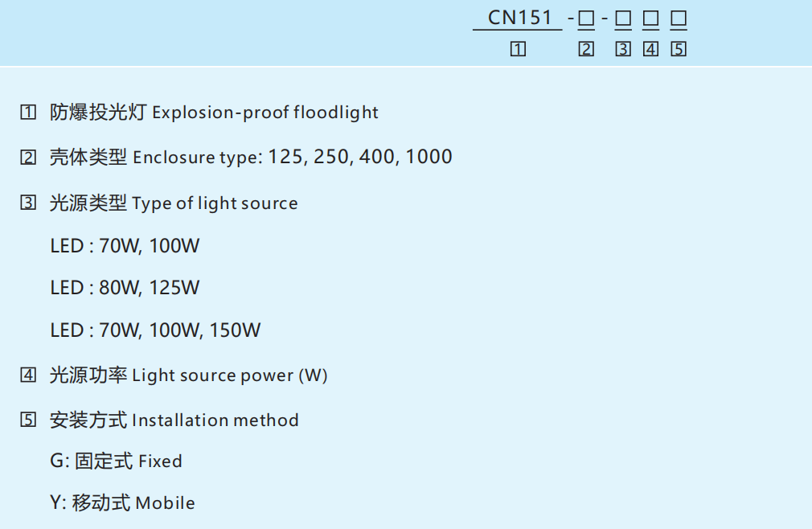Select the G: Fixed installation option
Viewport: 812px width, 529px height.
[x=117, y=461]
